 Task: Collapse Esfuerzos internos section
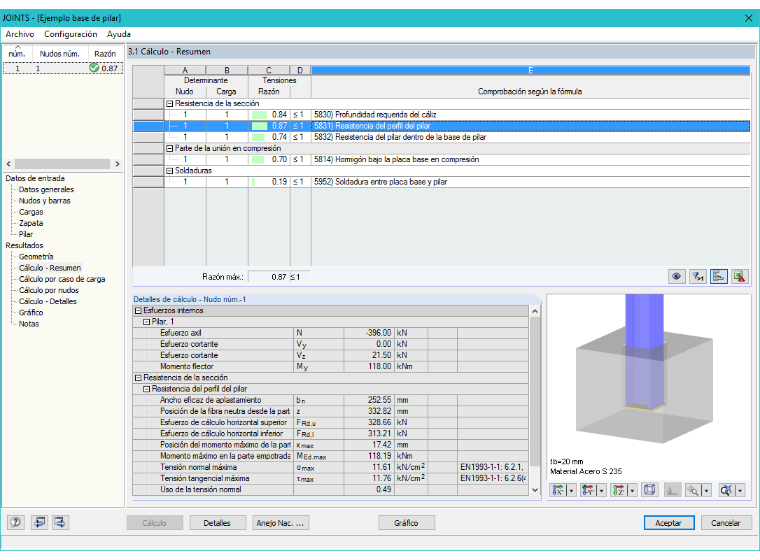coord(138,311)
